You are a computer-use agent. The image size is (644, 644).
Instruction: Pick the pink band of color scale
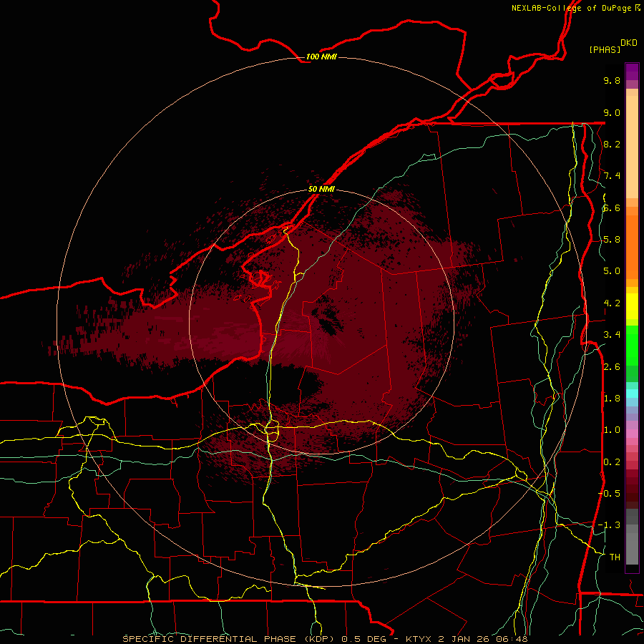(x=632, y=434)
